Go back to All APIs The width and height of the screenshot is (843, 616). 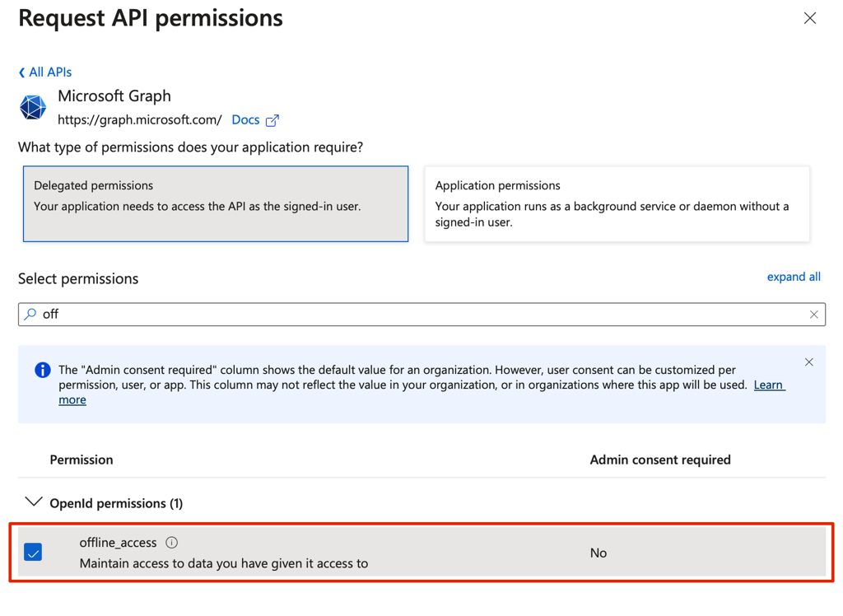pyautogui.click(x=45, y=72)
